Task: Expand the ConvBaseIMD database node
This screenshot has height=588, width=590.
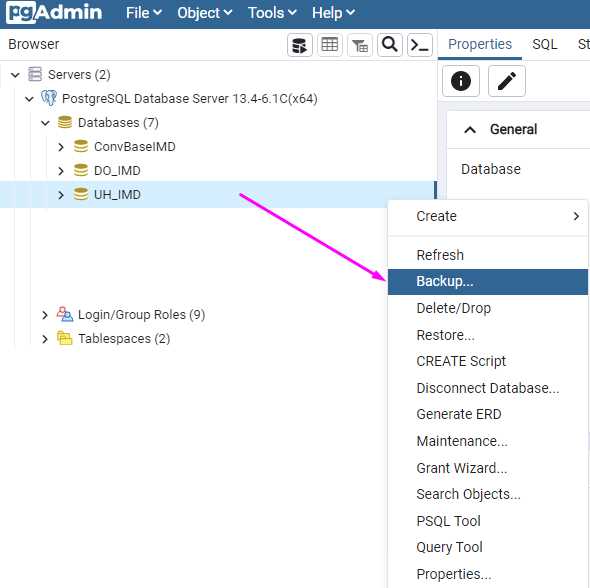Action: coord(61,147)
